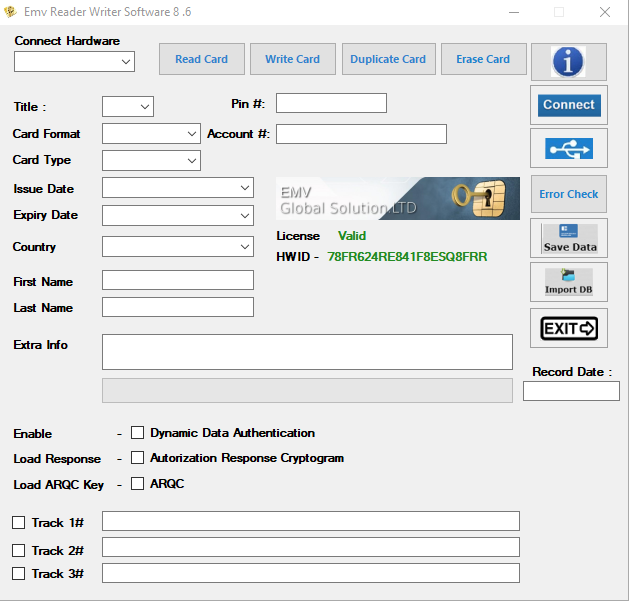The image size is (630, 603).
Task: Tick Autorization Response Cryptogram checkbox
Action: tap(137, 458)
